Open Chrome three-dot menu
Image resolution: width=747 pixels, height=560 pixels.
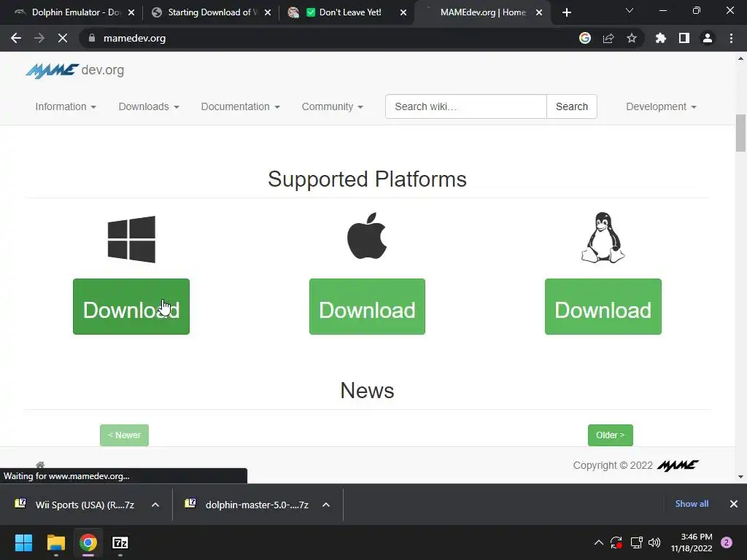(731, 38)
